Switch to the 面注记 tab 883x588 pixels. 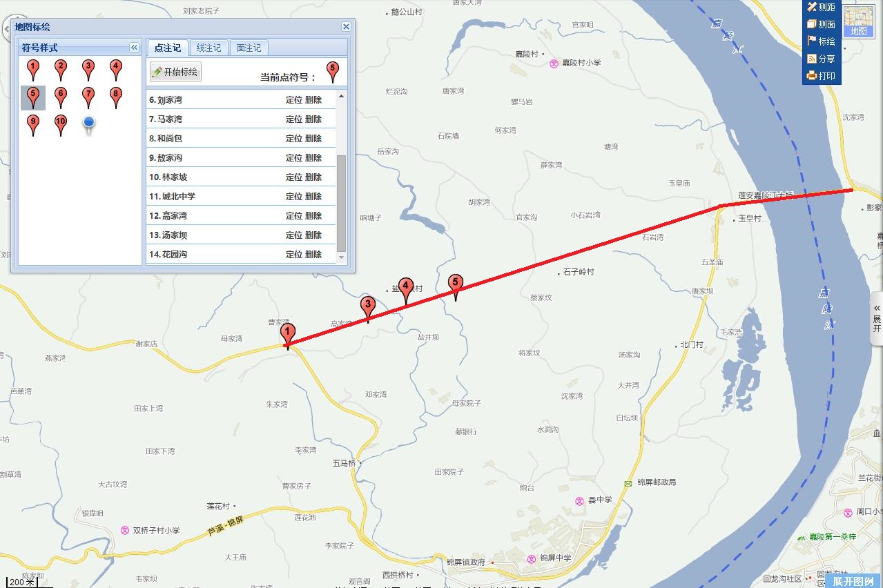click(x=249, y=48)
